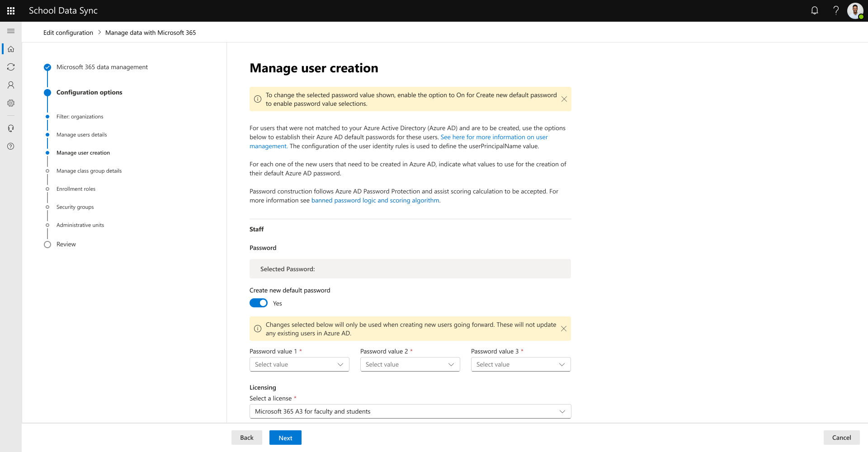Screen dimensions: 868x452
Task: Go to Security groups step
Action: click(75, 207)
